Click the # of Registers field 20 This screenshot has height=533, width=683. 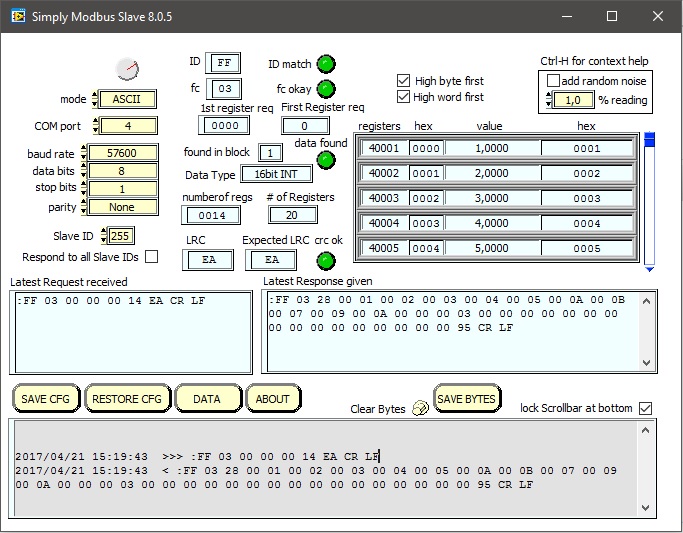pyautogui.click(x=292, y=215)
